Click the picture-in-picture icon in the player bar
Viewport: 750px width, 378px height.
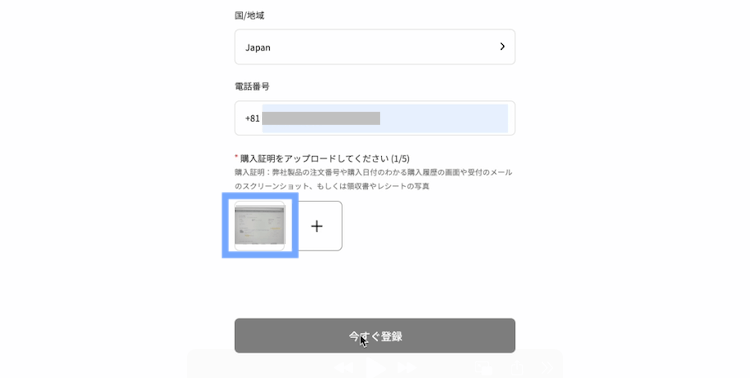pos(484,367)
